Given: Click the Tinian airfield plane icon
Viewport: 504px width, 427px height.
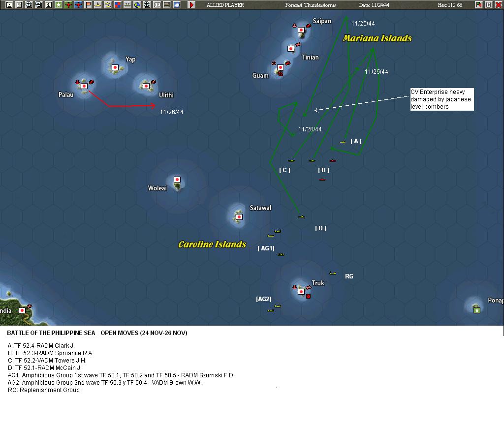Looking at the screenshot, I should click(298, 44).
